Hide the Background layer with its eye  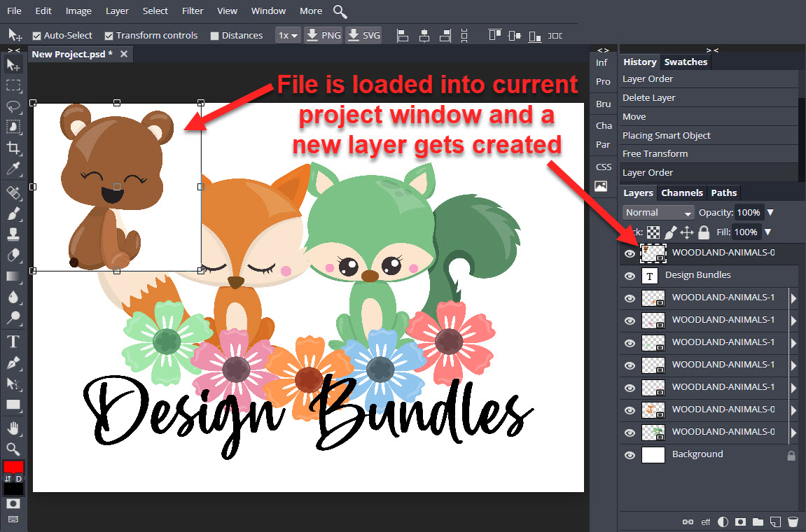[630, 455]
